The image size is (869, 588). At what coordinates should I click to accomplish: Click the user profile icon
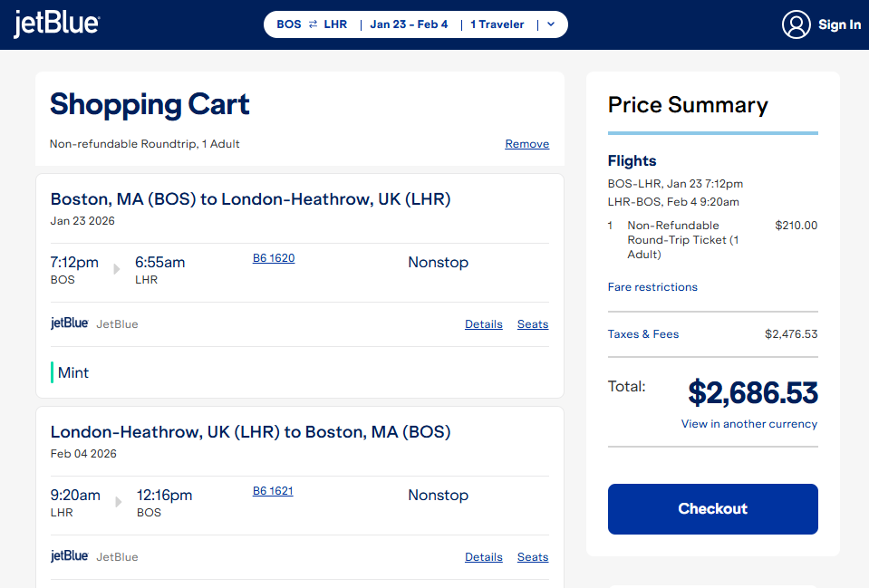796,24
